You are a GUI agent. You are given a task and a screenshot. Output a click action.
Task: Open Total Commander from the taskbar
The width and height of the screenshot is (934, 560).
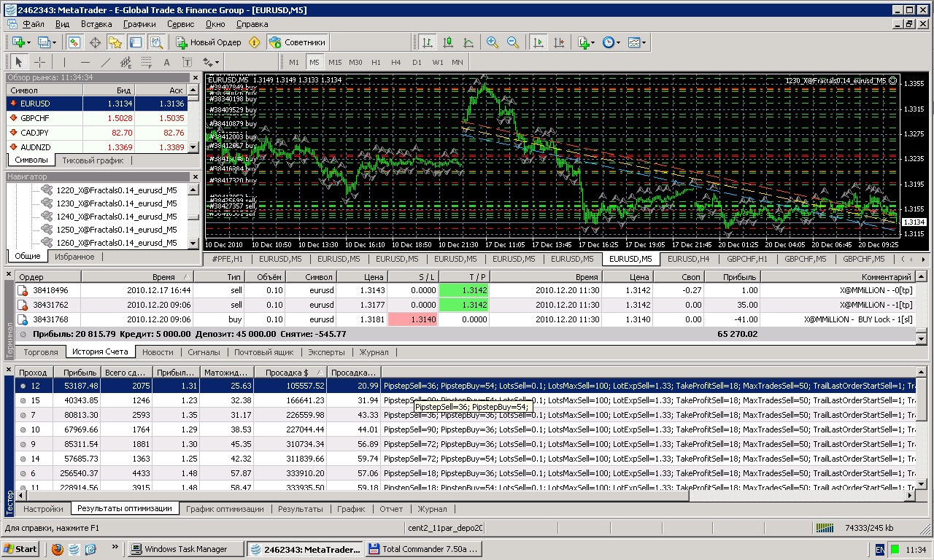coord(423,549)
